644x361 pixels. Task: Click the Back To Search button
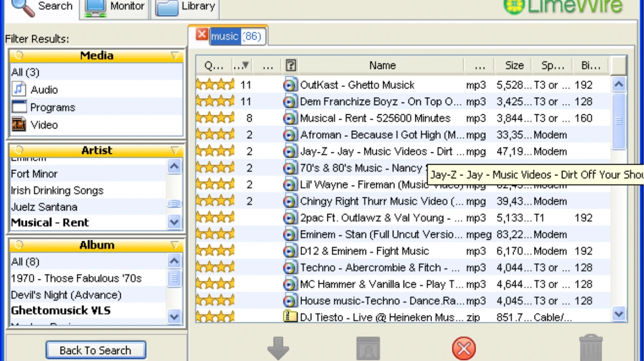96,350
